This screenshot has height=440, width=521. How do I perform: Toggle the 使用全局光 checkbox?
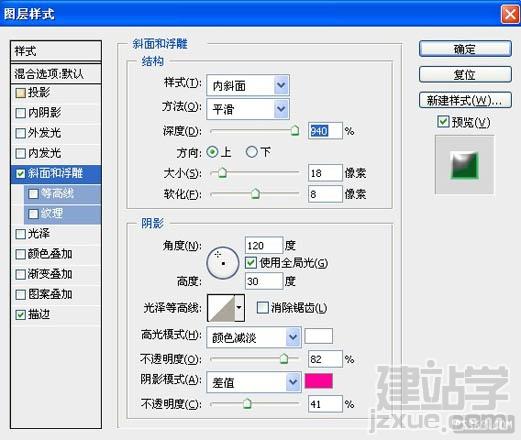(x=251, y=263)
